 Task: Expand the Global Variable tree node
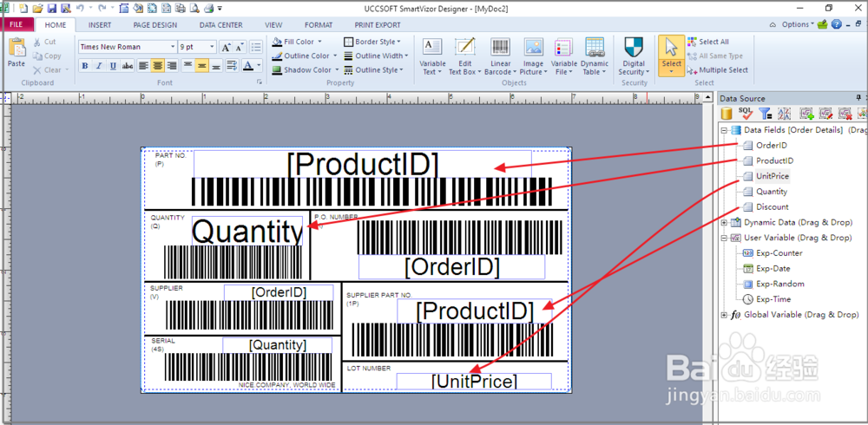click(x=724, y=315)
